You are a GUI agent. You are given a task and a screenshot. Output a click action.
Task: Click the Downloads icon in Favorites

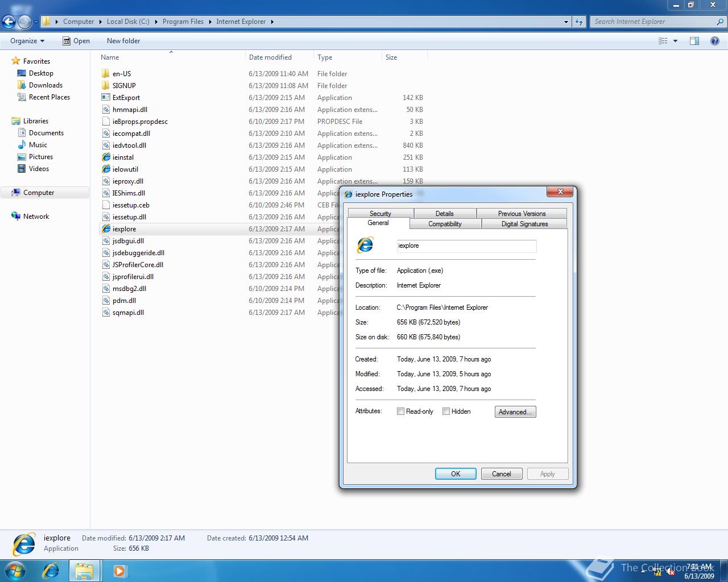click(22, 85)
